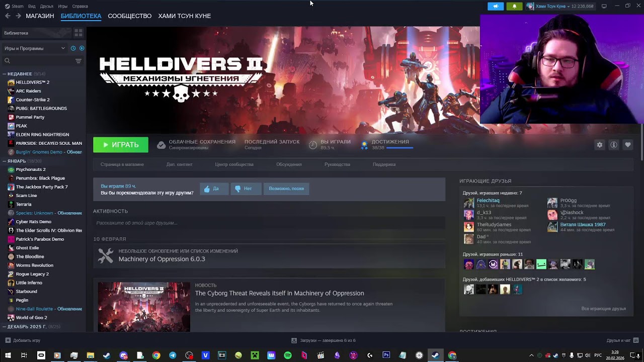This screenshot has width=644, height=362.
Task: Open The Cyborg Threat news thumbnail
Action: (x=144, y=307)
